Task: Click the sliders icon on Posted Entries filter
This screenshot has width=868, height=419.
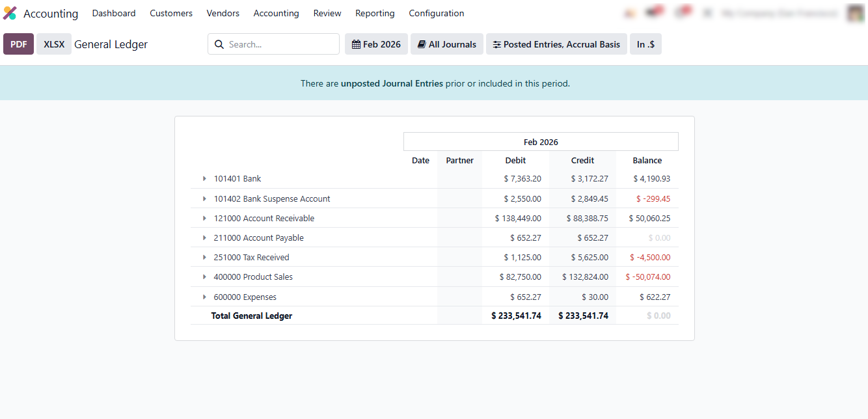Action: click(x=497, y=45)
